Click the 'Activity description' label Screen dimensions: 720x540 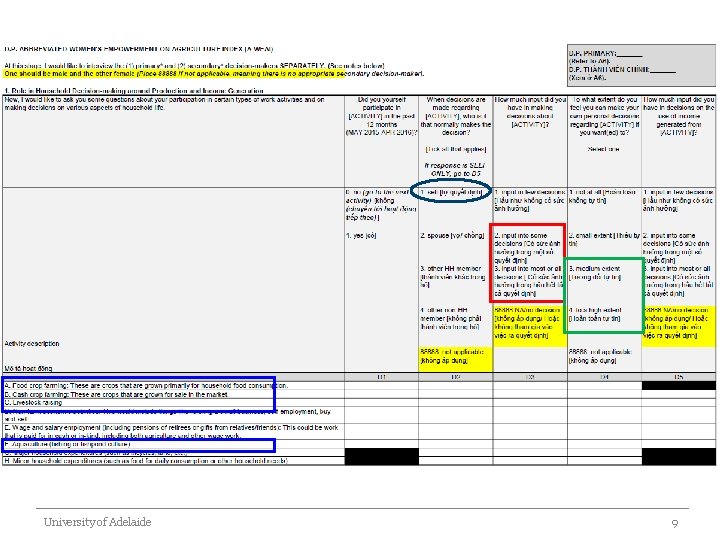32,343
